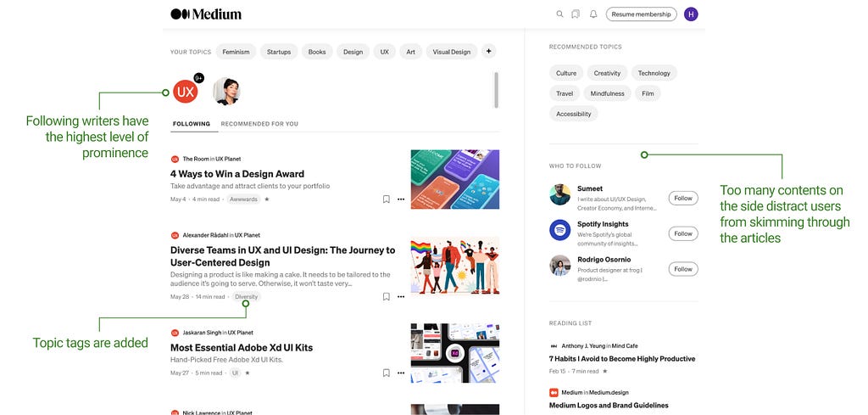Follow Rodrigo Osornio
This screenshot has height=415, width=868.
point(683,269)
